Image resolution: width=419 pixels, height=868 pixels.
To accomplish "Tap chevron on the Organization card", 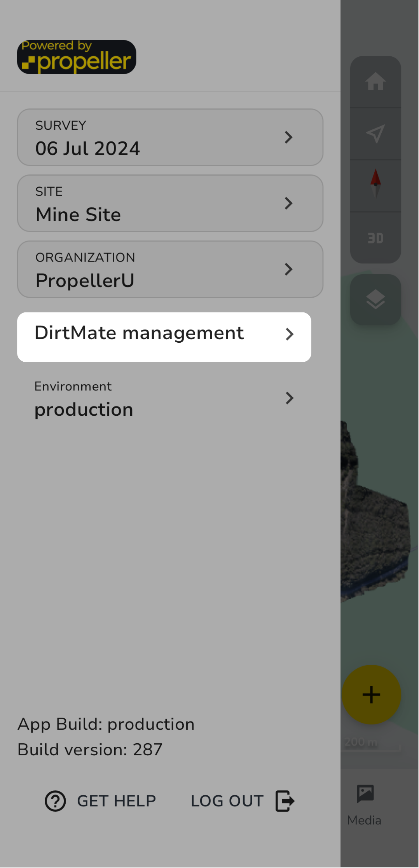I will 288,269.
